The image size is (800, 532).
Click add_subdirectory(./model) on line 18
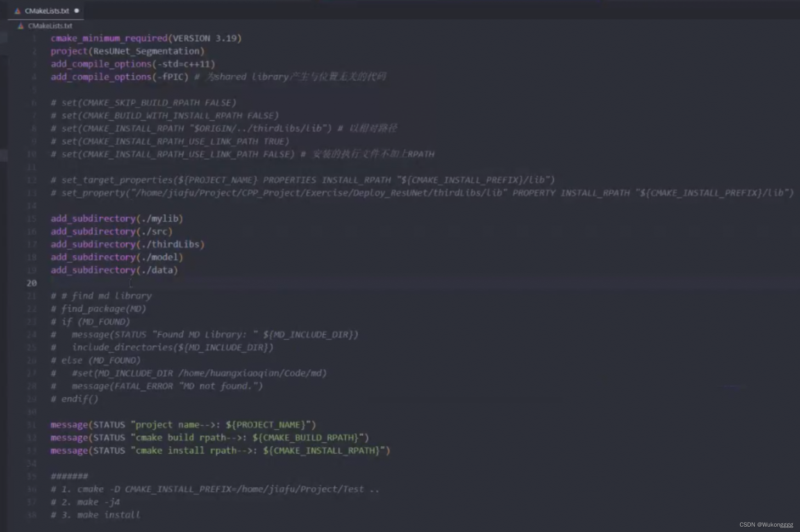[117, 257]
